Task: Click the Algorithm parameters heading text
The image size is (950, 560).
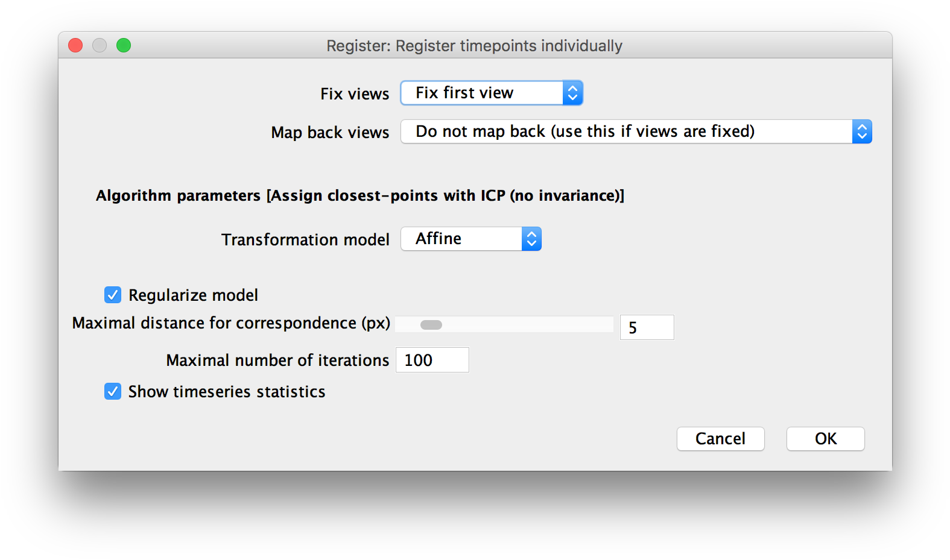Action: (x=360, y=195)
